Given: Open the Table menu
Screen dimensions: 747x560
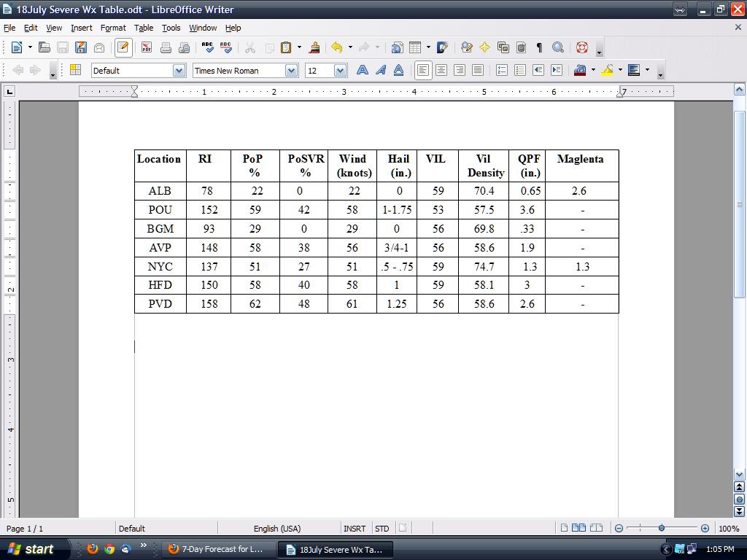Looking at the screenshot, I should (x=144, y=28).
